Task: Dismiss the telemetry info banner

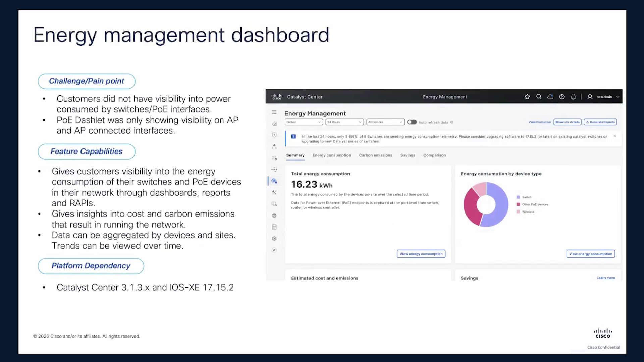Action: click(614, 136)
